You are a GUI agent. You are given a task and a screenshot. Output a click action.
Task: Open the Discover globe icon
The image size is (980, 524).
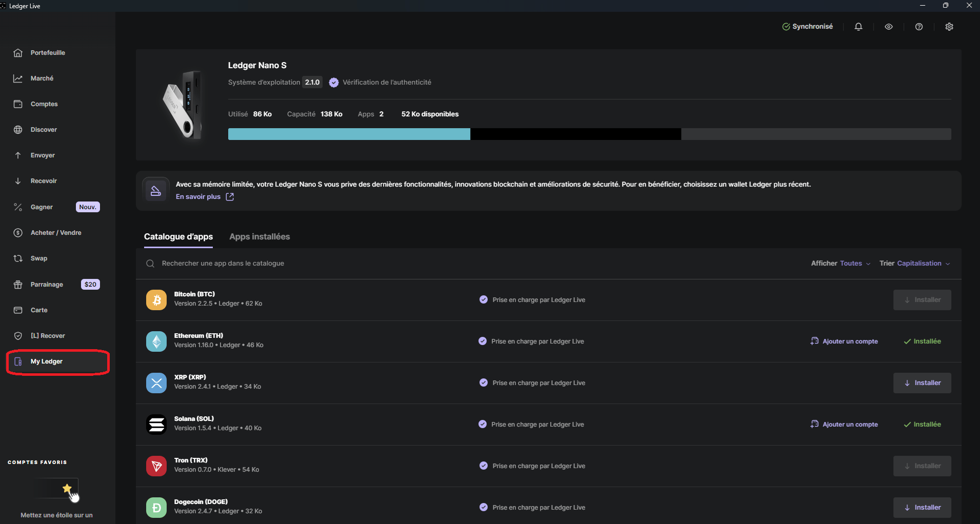tap(18, 130)
